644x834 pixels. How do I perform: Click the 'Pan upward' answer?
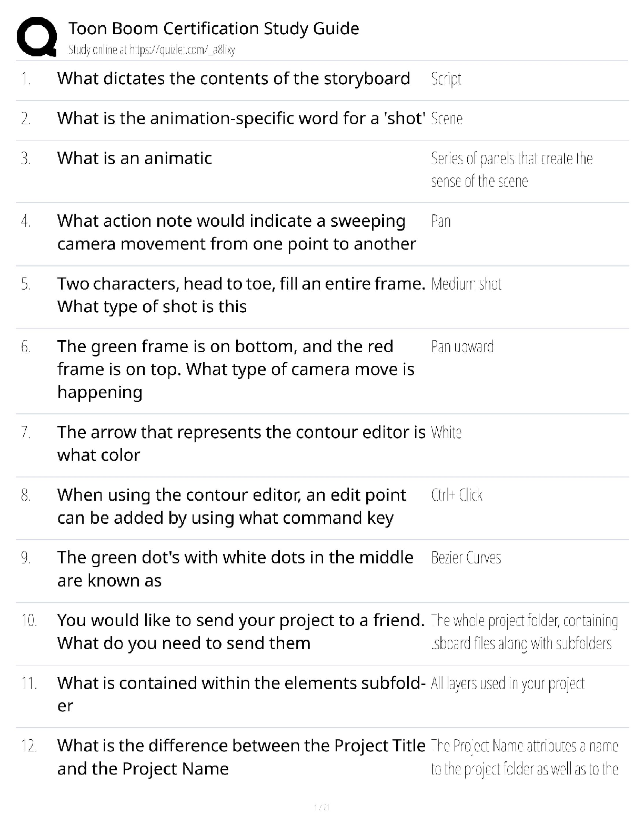[462, 347]
